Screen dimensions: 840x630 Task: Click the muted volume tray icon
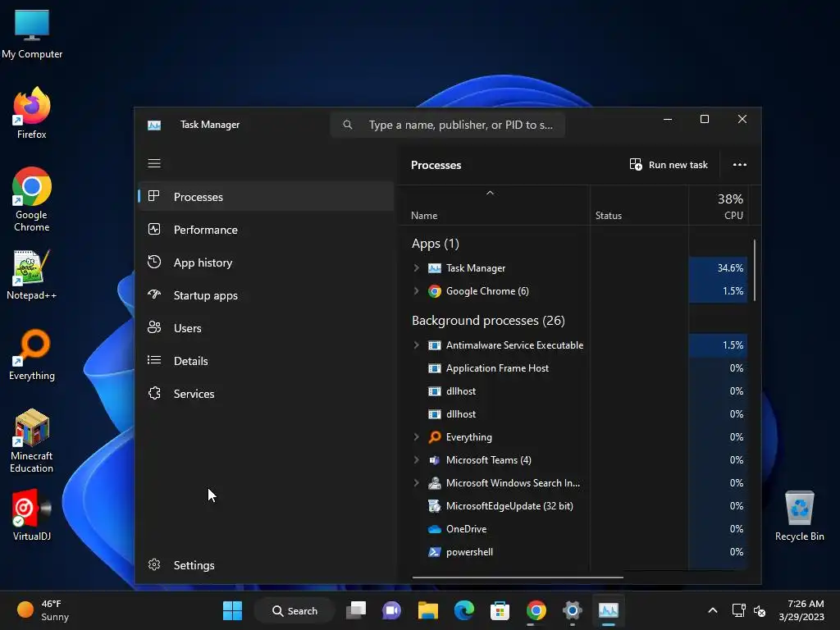click(x=760, y=610)
